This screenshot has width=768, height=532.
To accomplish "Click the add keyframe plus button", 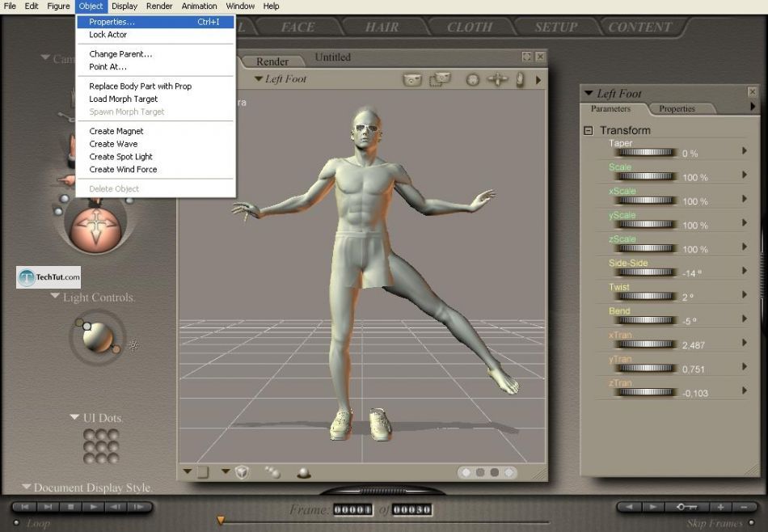I will pyautogui.click(x=720, y=507).
